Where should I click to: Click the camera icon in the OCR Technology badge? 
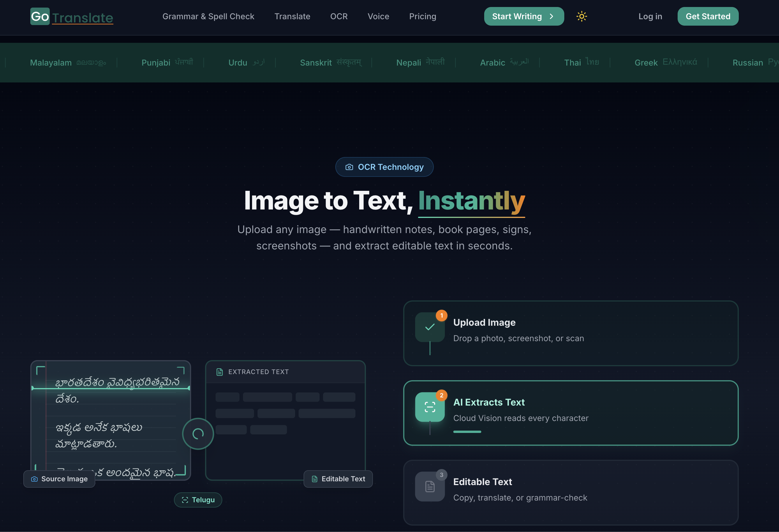click(349, 167)
